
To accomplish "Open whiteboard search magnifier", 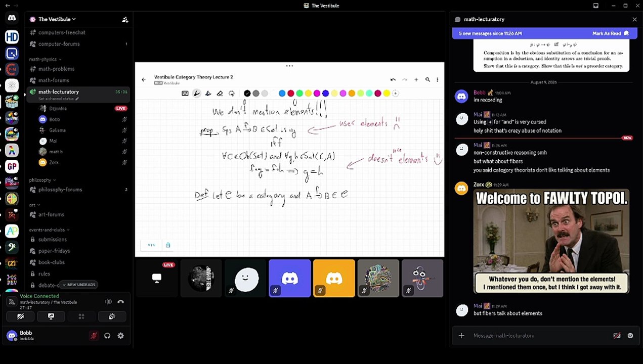I will point(427,79).
